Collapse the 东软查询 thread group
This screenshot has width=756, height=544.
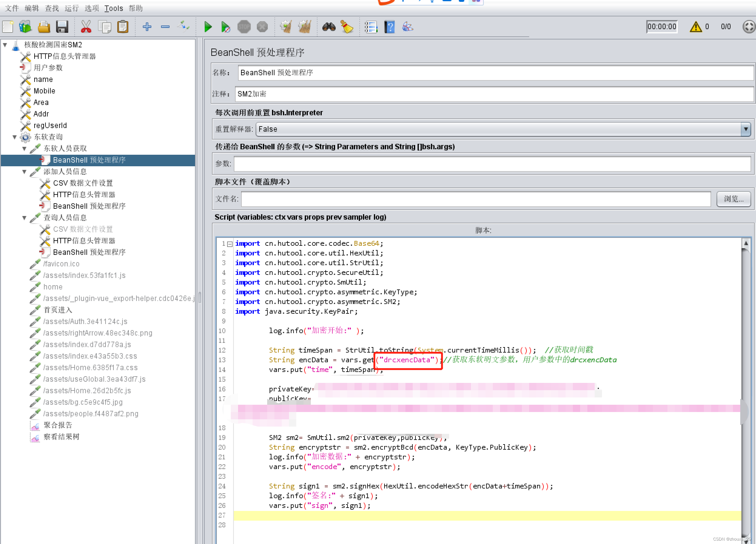pos(15,137)
